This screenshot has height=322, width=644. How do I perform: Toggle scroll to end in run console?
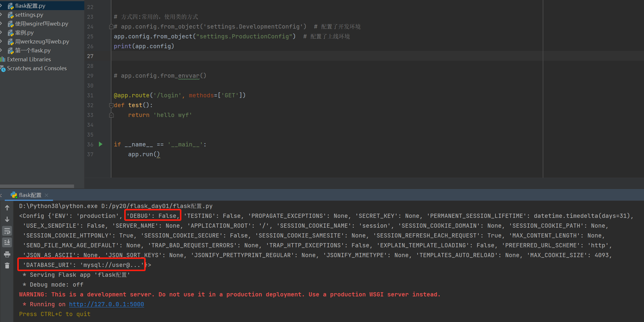pos(7,243)
